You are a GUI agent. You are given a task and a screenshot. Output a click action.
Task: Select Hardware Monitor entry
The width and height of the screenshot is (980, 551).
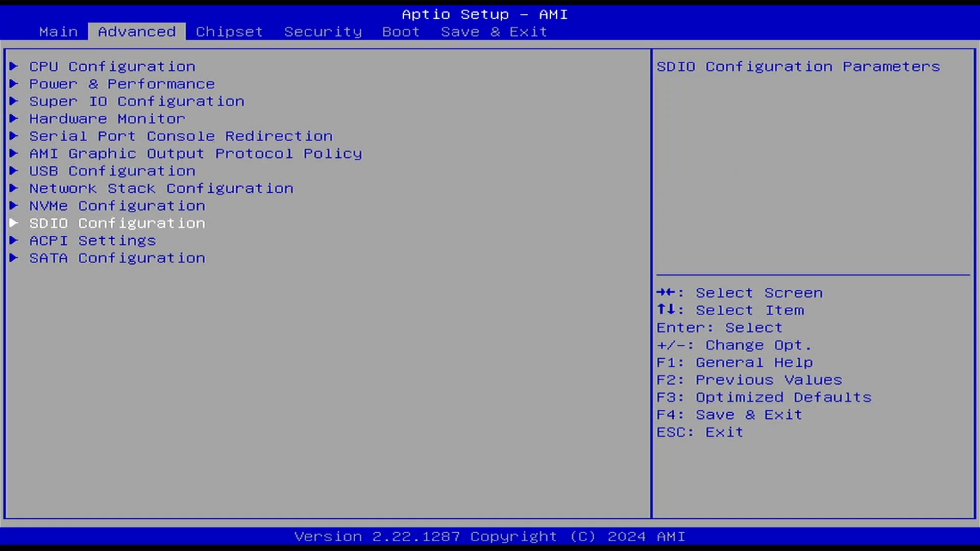pos(107,118)
